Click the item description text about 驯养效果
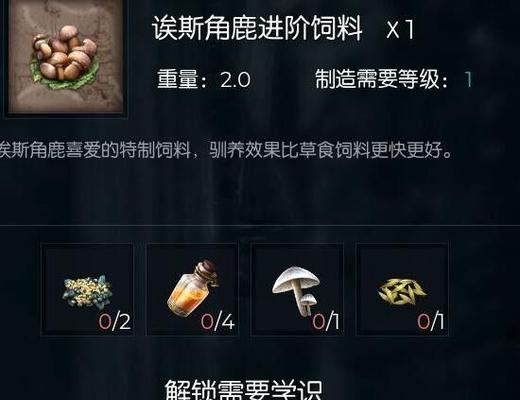This screenshot has width=520, height=400. (226, 150)
